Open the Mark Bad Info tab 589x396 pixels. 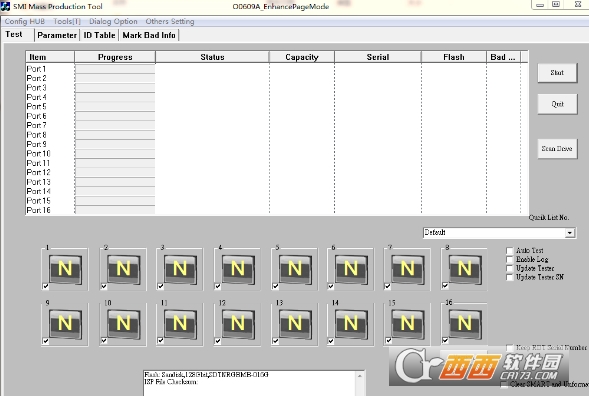149,35
